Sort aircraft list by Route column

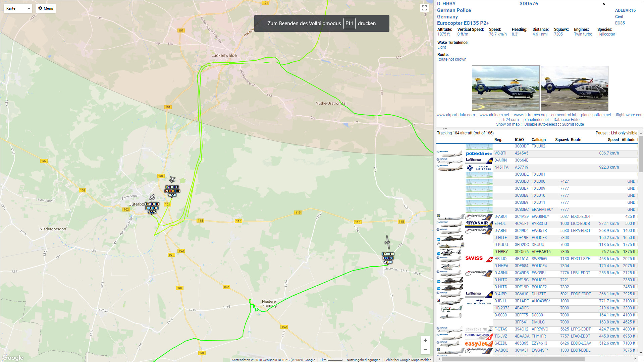pyautogui.click(x=576, y=140)
